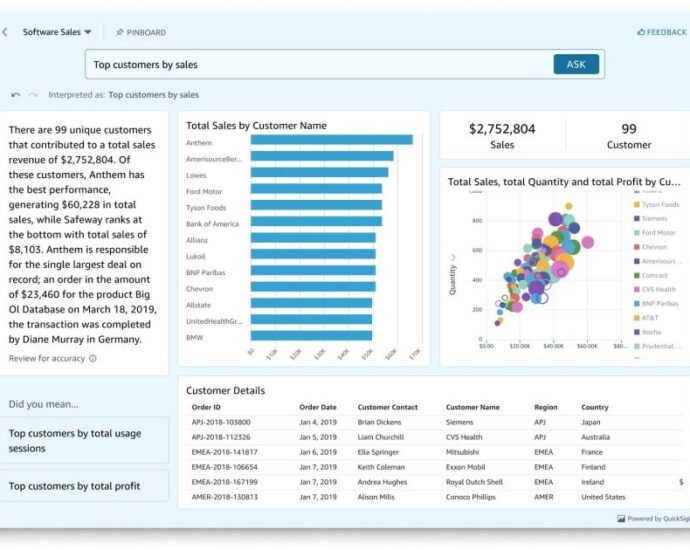
Task: Click the redo arrow icon
Action: tap(33, 95)
